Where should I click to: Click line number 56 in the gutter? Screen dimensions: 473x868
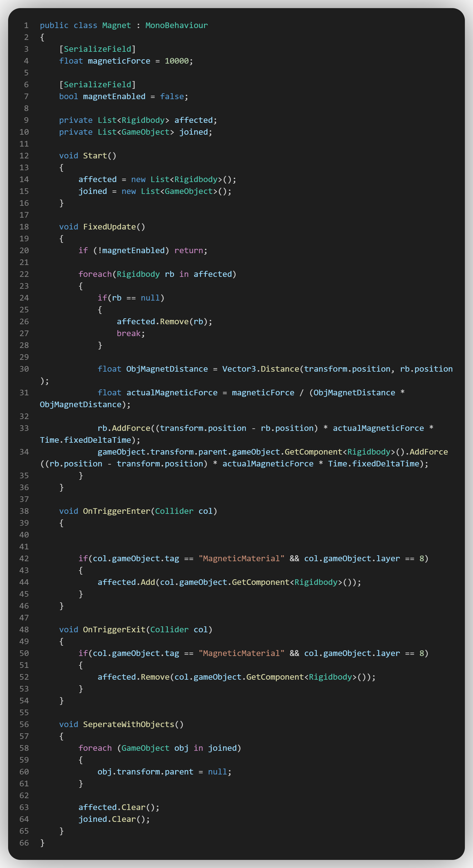(24, 725)
